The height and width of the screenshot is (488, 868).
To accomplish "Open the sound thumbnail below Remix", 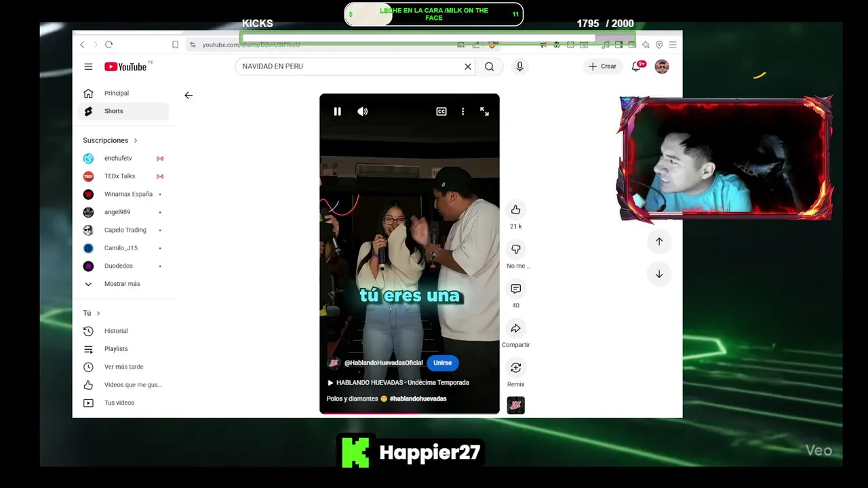I will (x=516, y=405).
